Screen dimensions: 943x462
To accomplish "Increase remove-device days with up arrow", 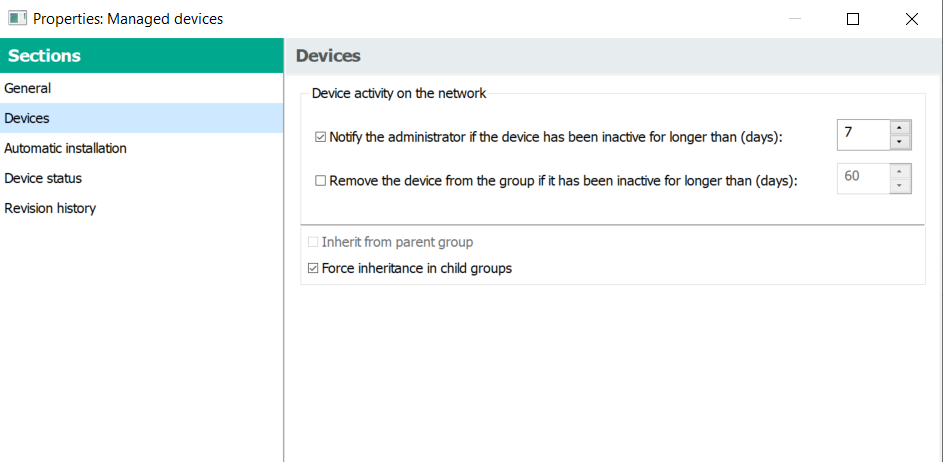I will (900, 171).
